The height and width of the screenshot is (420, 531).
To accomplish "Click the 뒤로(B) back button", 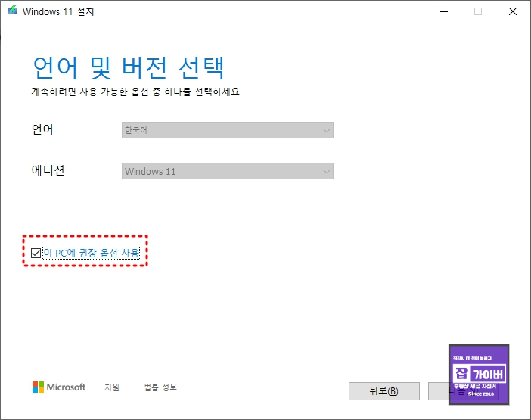I will pos(384,391).
